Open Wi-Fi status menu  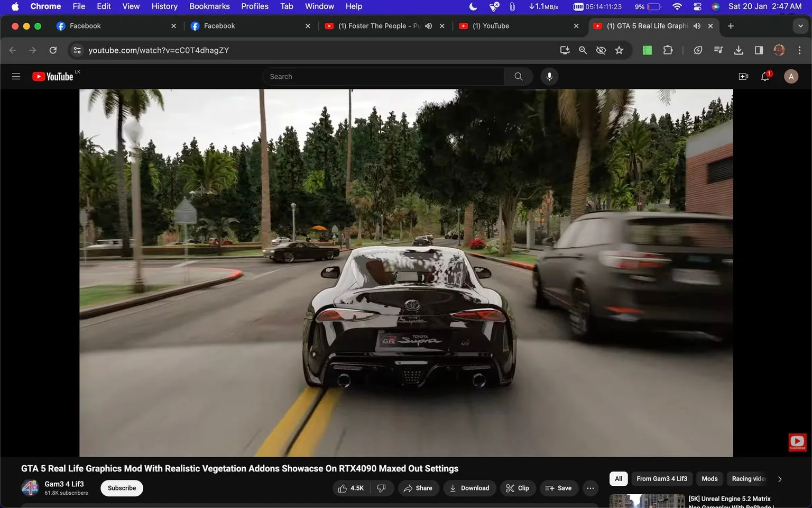pyautogui.click(x=677, y=6)
